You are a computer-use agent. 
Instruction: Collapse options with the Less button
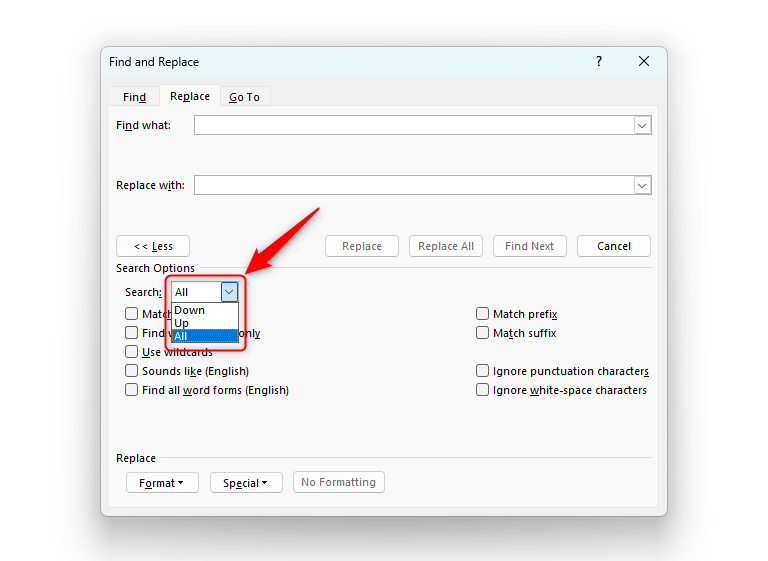(x=153, y=246)
